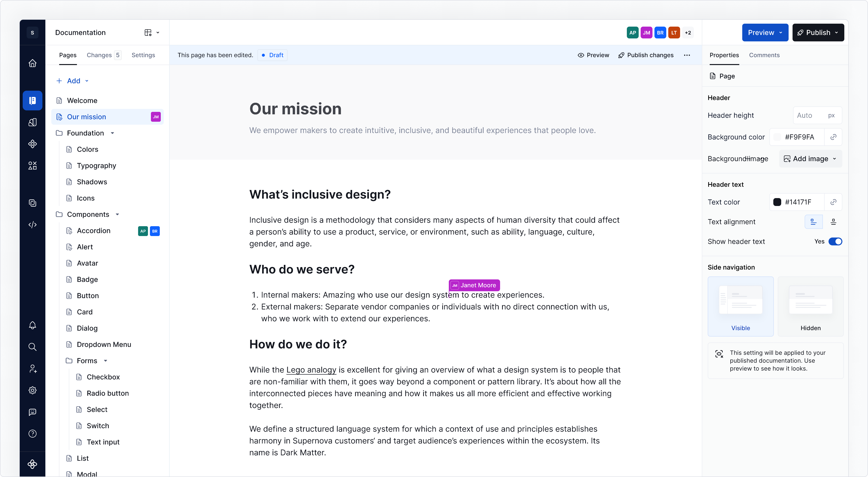The image size is (868, 477).
Task: Select the code export icon in the sidebar
Action: click(32, 224)
